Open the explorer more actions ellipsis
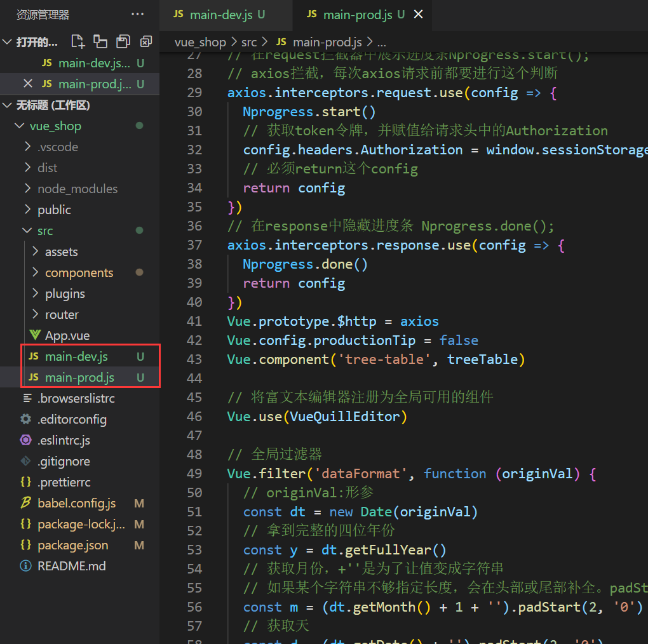 [x=137, y=14]
